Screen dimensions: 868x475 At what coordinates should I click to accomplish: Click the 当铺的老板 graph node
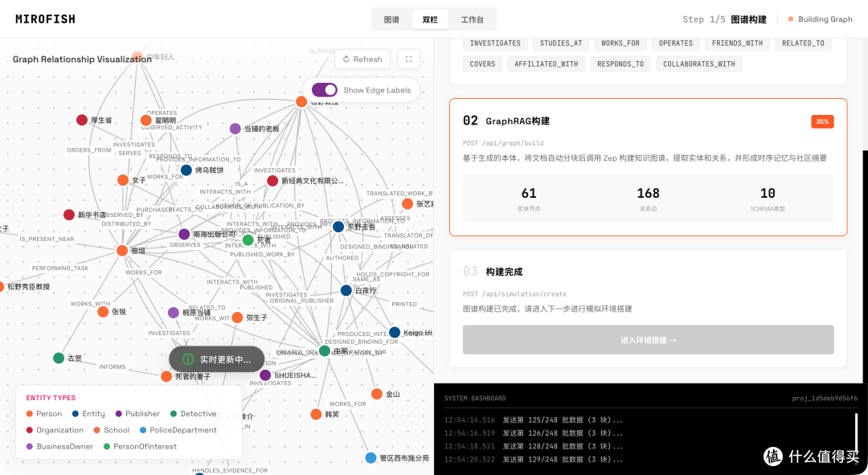(235, 129)
